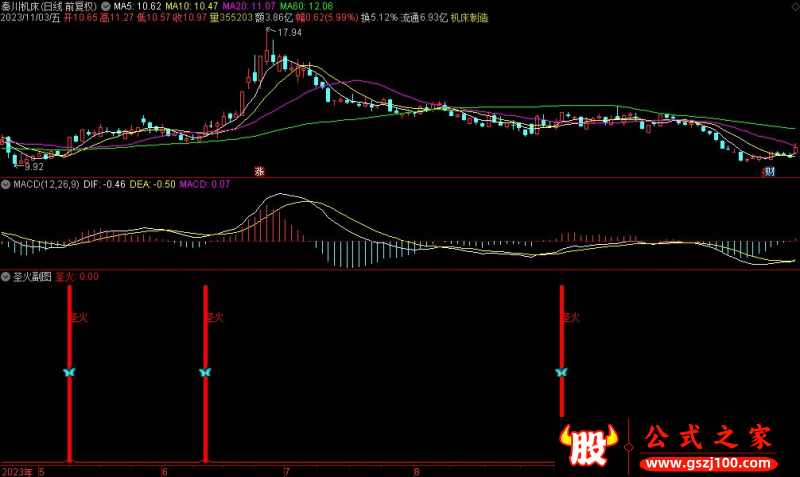800x477 pixels.
Task: Click the MACD panel settings icon
Action: point(6,185)
